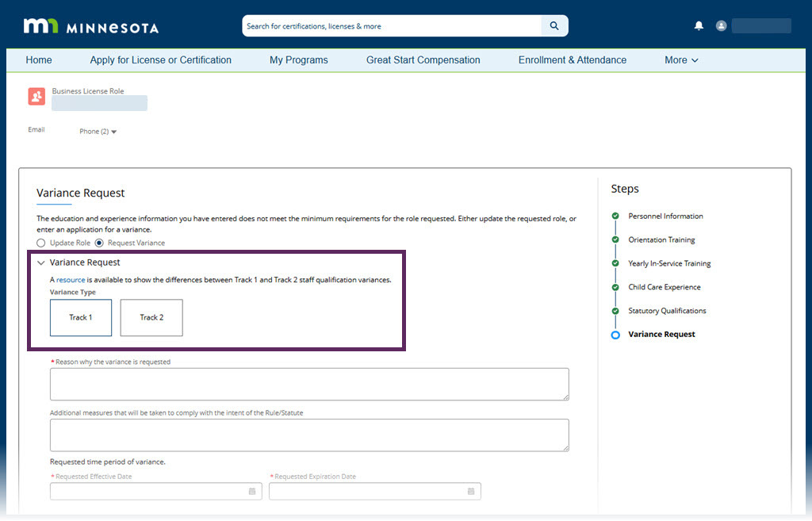Open Enrollment & Attendance tab
The image size is (812, 521).
573,60
